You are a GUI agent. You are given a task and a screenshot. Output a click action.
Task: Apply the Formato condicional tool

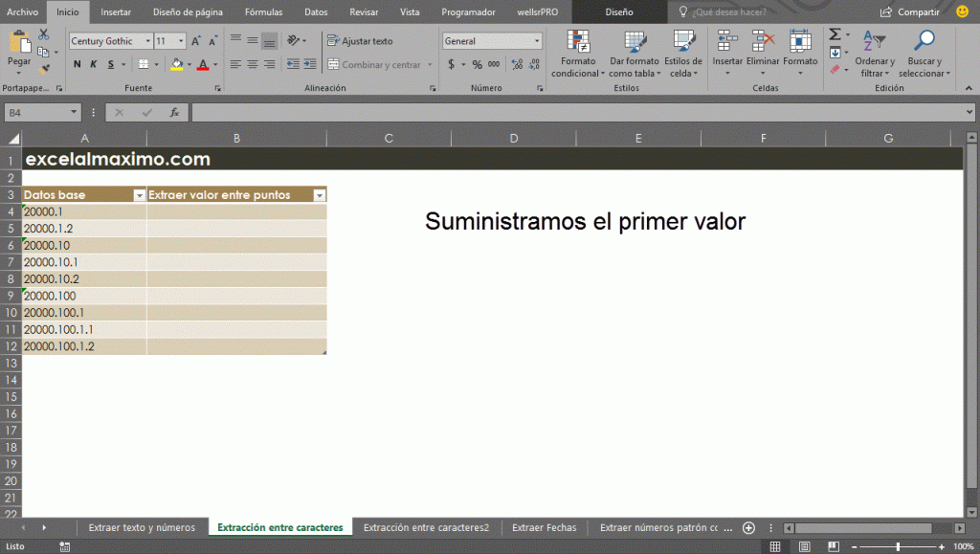577,55
